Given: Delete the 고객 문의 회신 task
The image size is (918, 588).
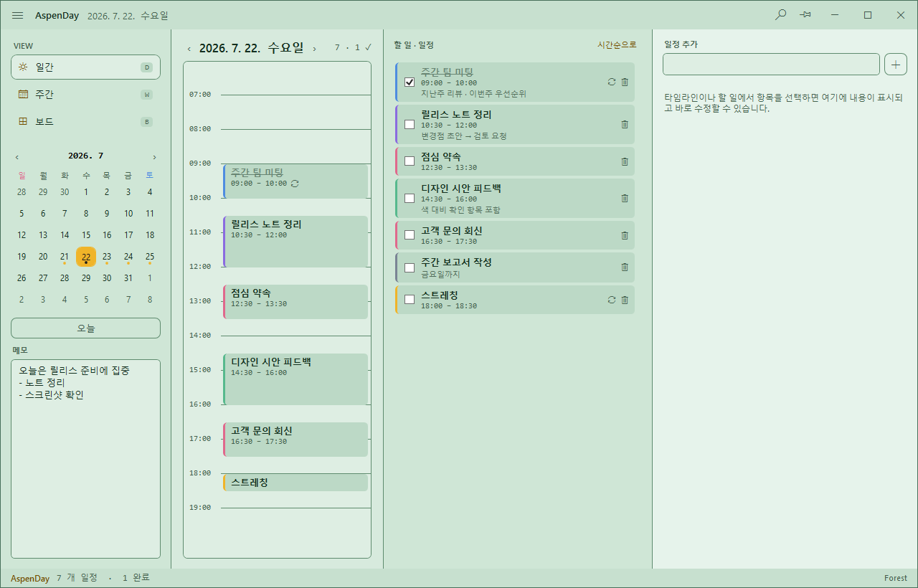Looking at the screenshot, I should pyautogui.click(x=625, y=235).
